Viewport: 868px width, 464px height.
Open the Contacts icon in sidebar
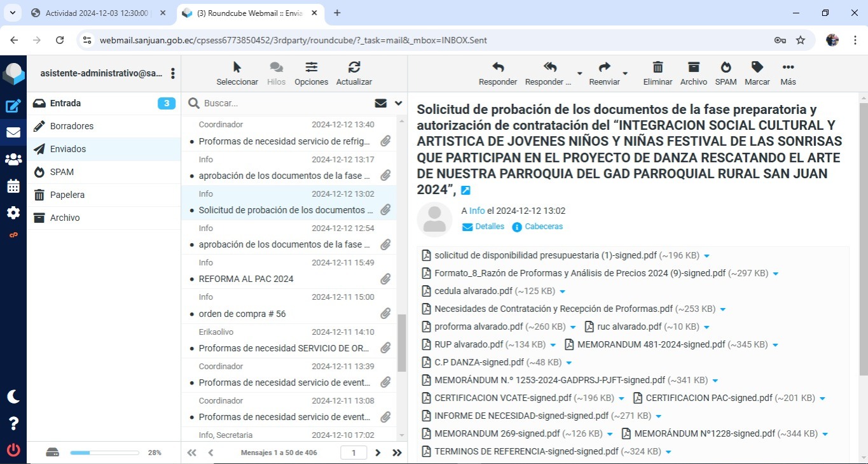(x=13, y=160)
